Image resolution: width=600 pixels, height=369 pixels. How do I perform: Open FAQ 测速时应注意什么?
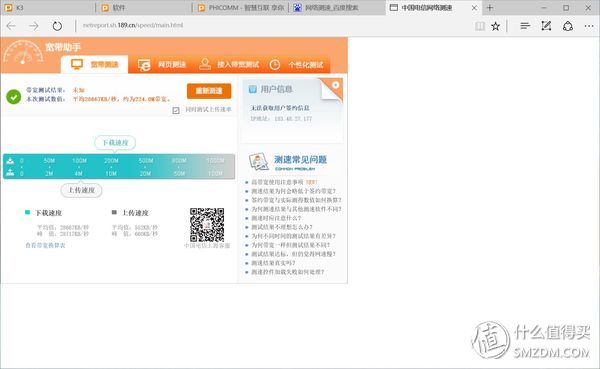pyautogui.click(x=276, y=218)
